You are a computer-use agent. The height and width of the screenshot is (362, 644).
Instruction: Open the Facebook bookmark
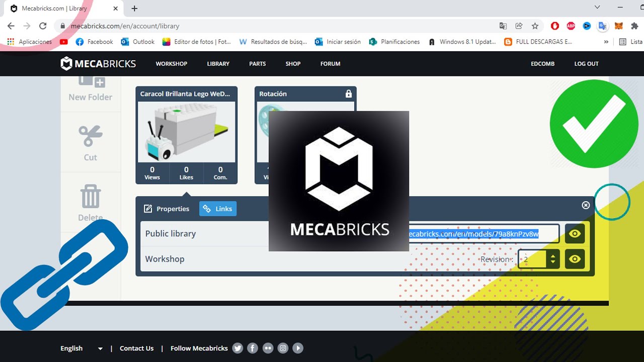coord(94,42)
